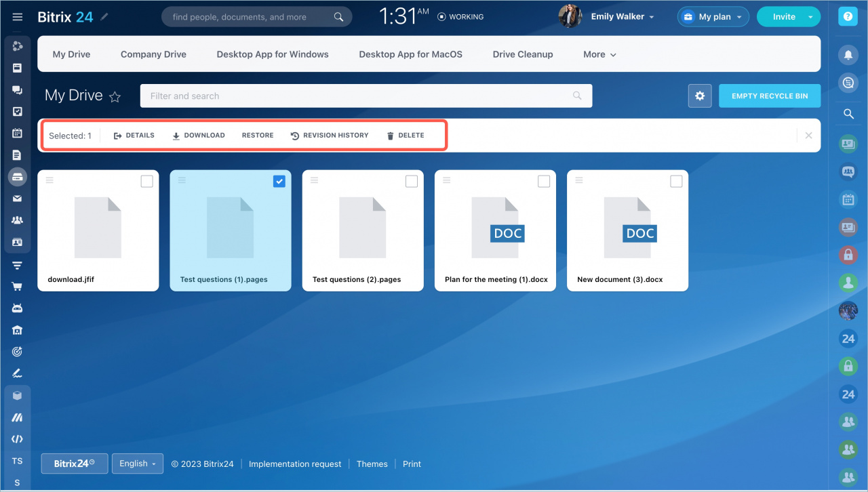Open the menu icon on download.jfif card
The height and width of the screenshot is (492, 868).
coord(50,180)
